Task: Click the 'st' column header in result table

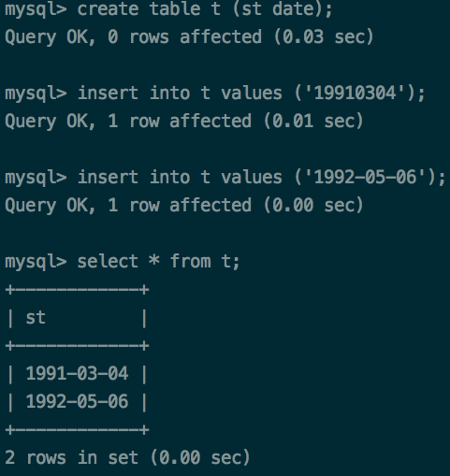Action: click(36, 318)
